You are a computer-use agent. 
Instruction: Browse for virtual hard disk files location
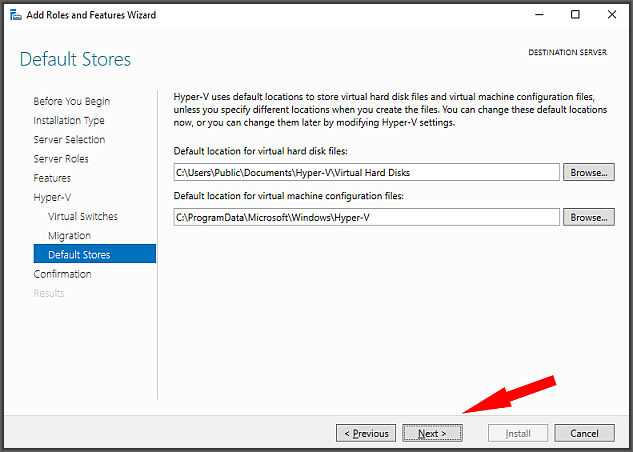[589, 172]
